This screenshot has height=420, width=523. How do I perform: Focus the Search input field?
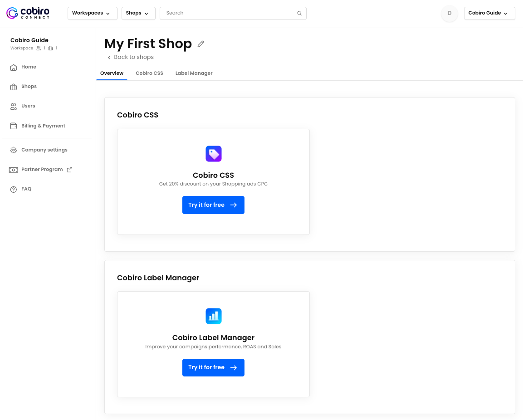click(x=233, y=13)
